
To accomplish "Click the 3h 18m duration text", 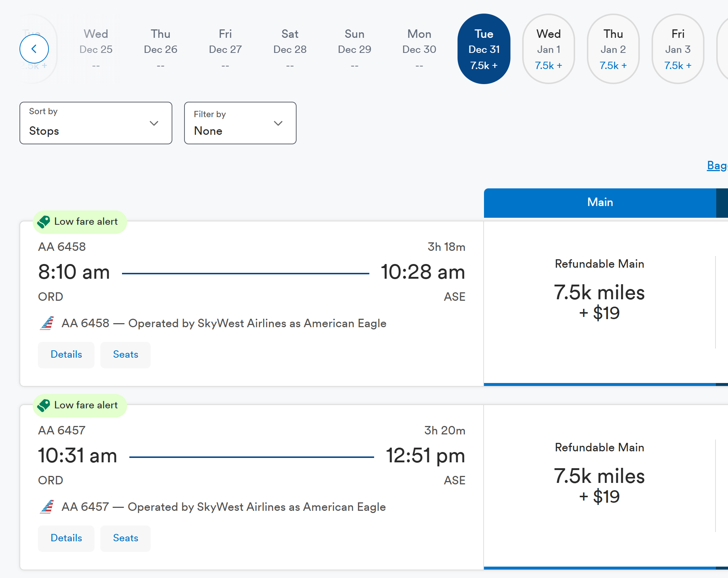I will 446,247.
